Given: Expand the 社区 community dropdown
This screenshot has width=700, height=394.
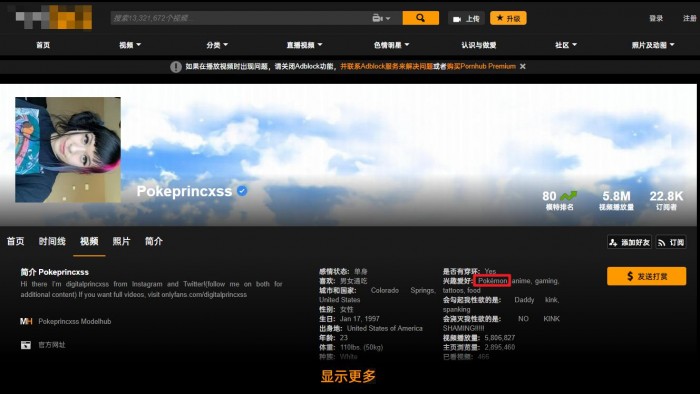Looking at the screenshot, I should pyautogui.click(x=566, y=45).
